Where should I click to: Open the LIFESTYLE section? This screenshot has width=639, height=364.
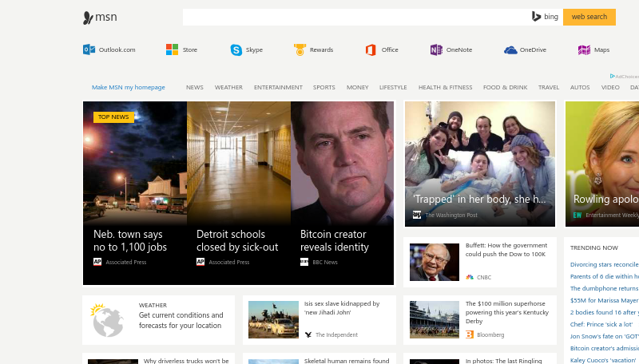(393, 87)
